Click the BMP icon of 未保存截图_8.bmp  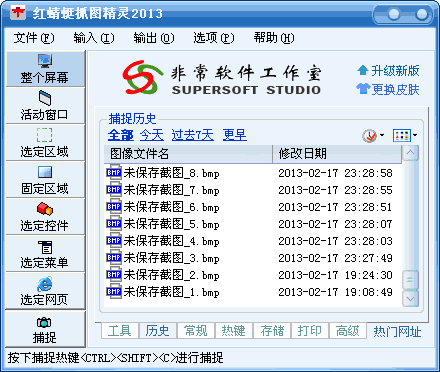pos(114,173)
